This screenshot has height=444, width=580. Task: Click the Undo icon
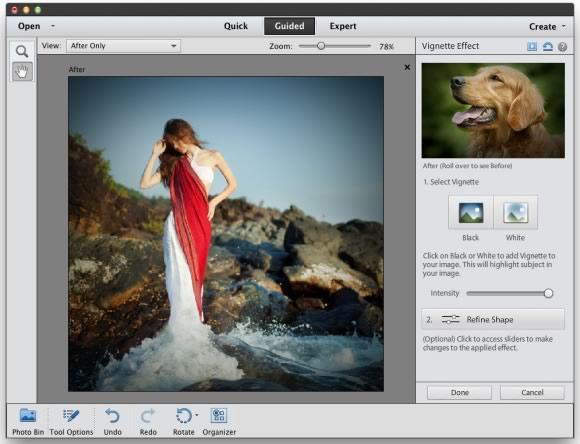pos(112,416)
